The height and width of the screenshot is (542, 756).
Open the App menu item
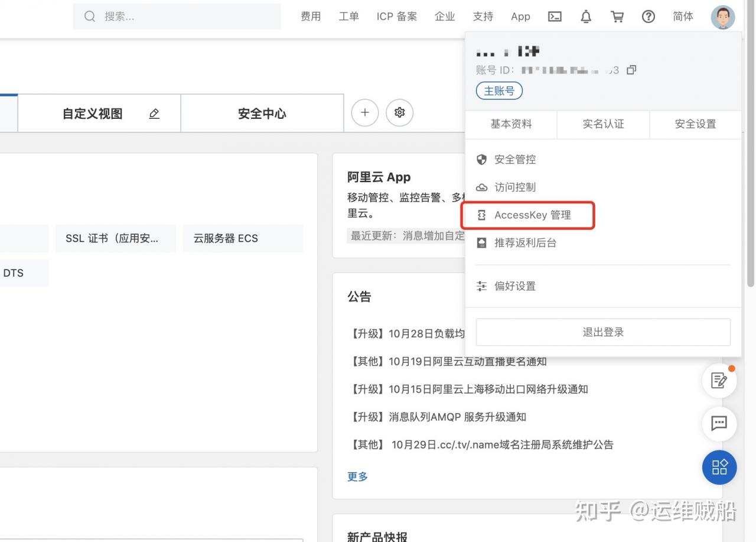click(520, 17)
